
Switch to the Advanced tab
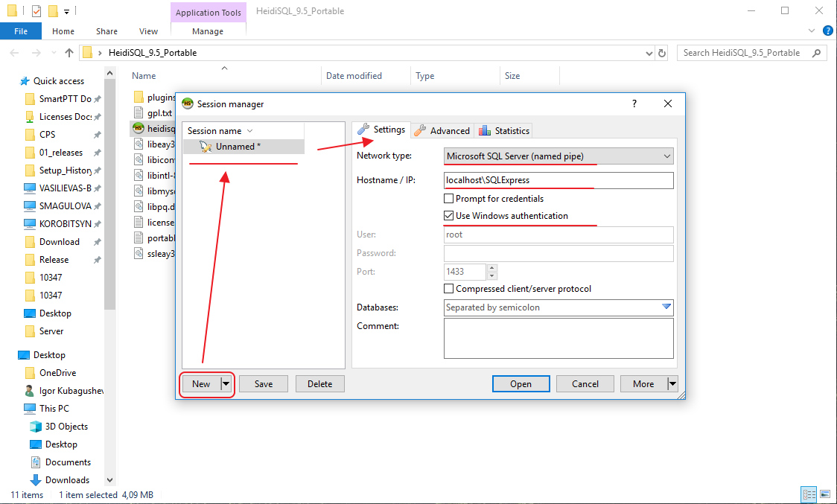pyautogui.click(x=442, y=131)
